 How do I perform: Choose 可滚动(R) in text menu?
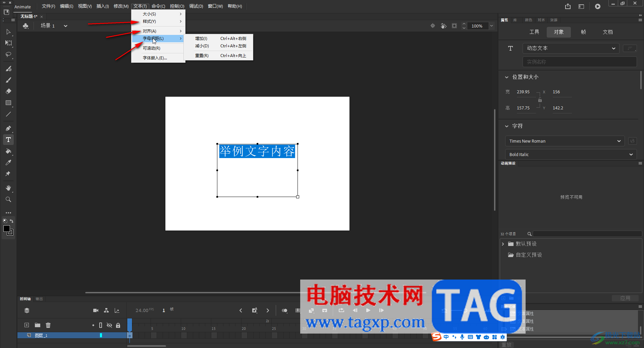coord(158,48)
